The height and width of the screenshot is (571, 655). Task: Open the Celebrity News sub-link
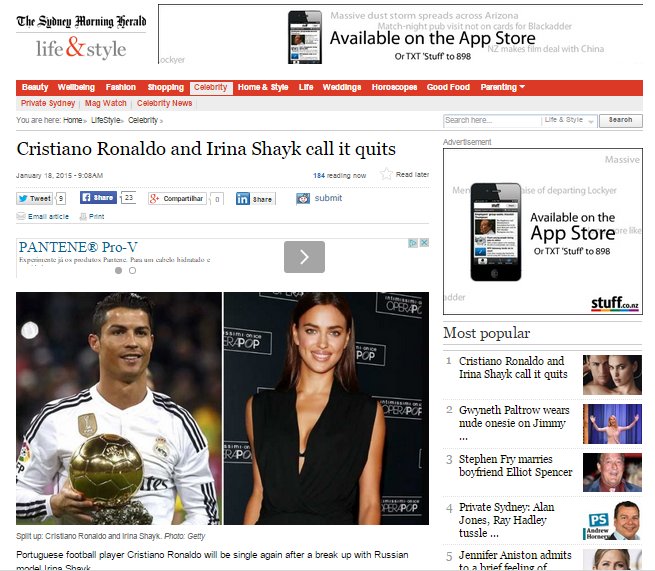click(x=165, y=103)
